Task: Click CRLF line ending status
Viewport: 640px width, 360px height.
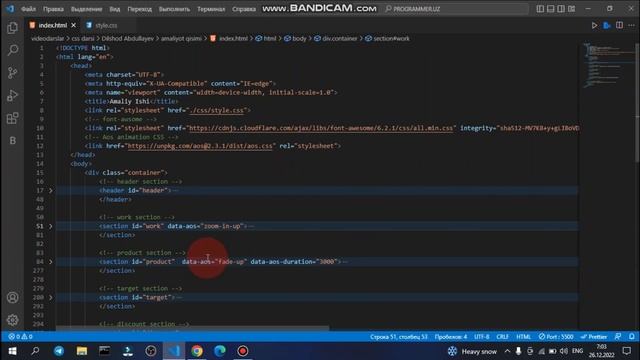Action: click(x=502, y=337)
